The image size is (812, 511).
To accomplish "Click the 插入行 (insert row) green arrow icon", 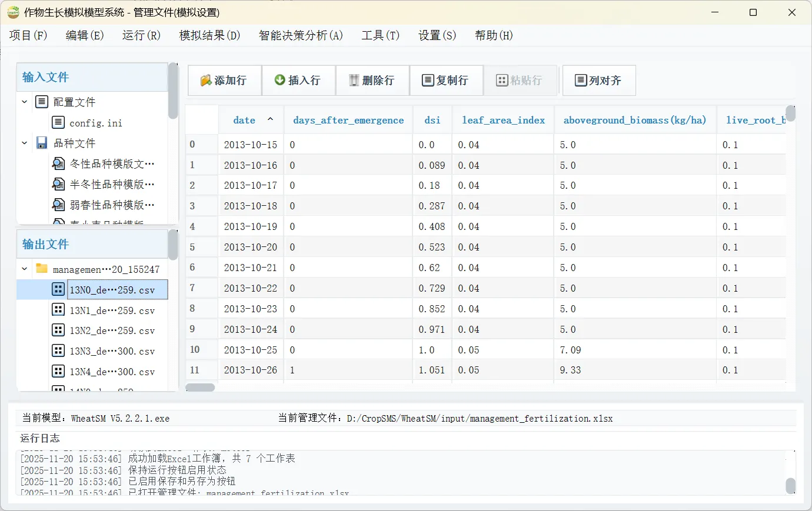I will point(280,80).
